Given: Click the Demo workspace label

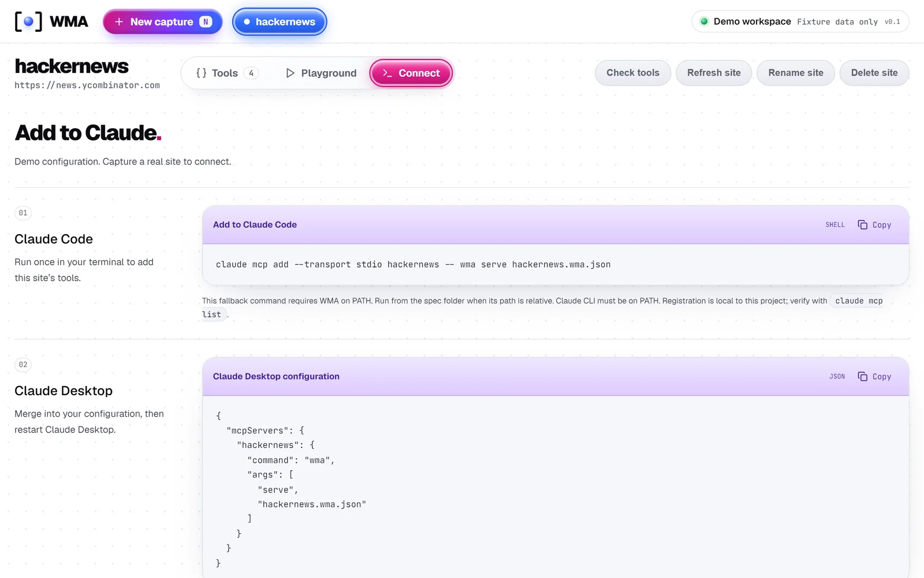Looking at the screenshot, I should coord(752,21).
